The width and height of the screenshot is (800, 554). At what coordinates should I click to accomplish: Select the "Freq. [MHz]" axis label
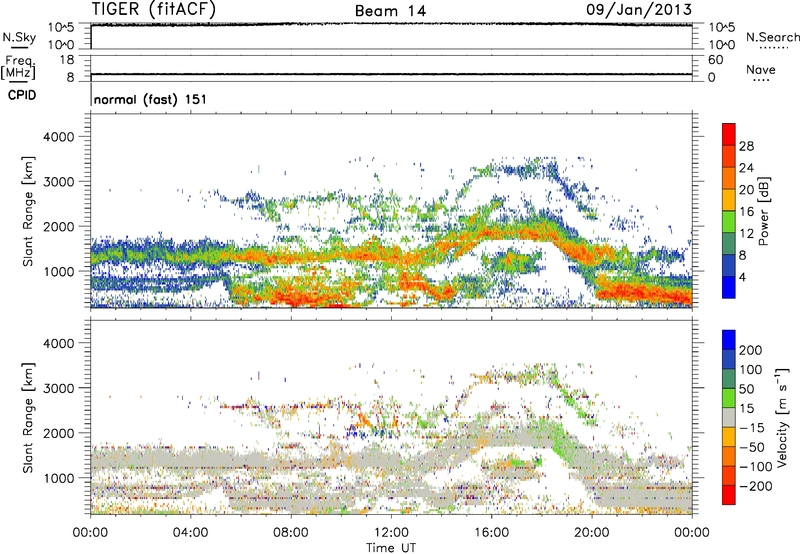[18, 68]
